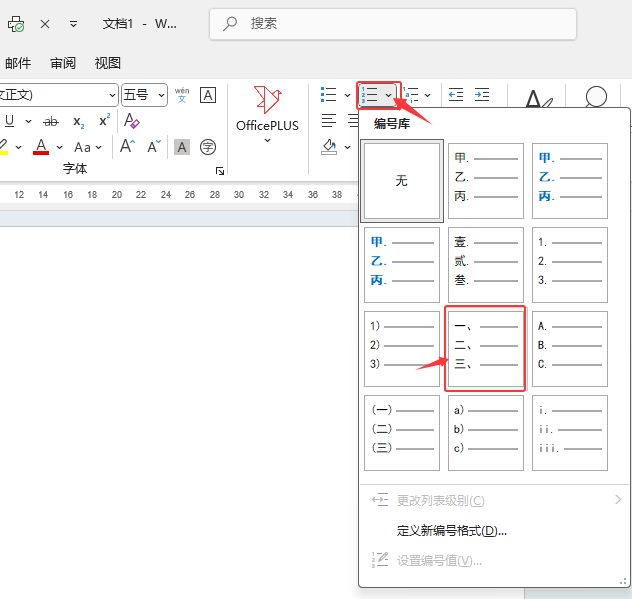This screenshot has height=599, width=632.
Task: Apply red font color
Action: pos(41,147)
